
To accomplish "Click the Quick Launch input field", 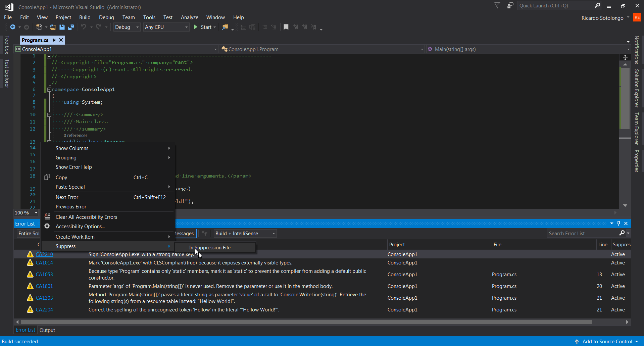I will (x=555, y=5).
